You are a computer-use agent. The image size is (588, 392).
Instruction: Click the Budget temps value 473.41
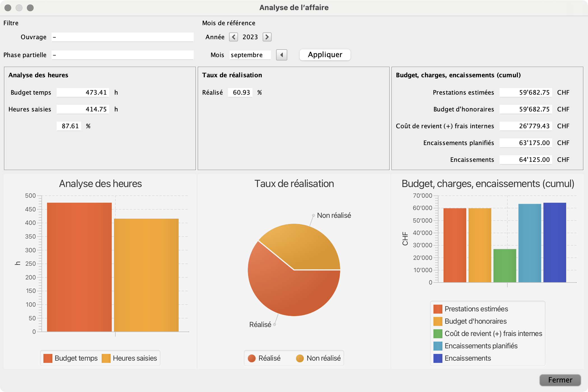[83, 92]
